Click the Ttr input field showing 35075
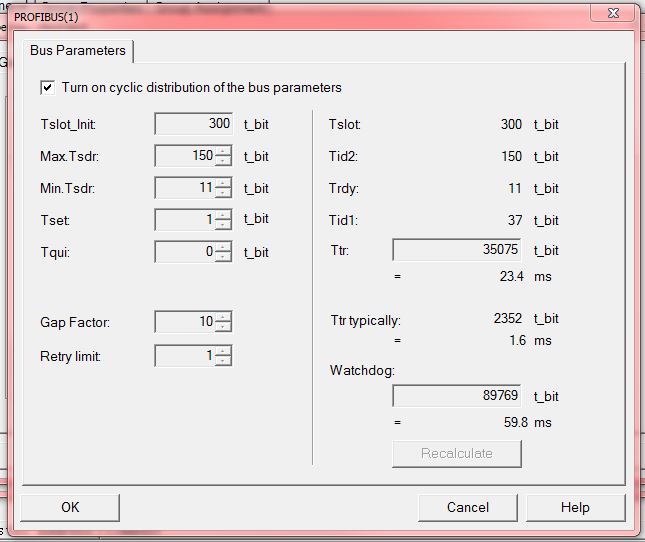The image size is (645, 542). click(x=457, y=250)
